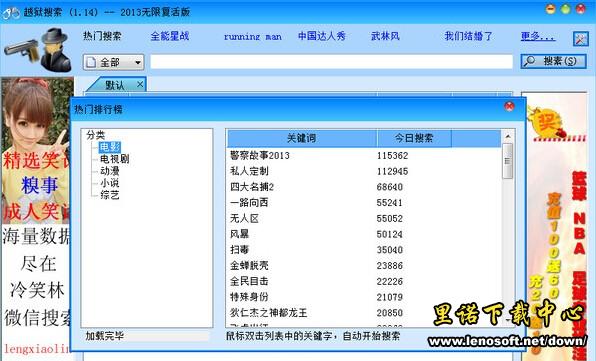Select 动漫 in the category tree
Screen dimensions: 596x361
pos(109,171)
